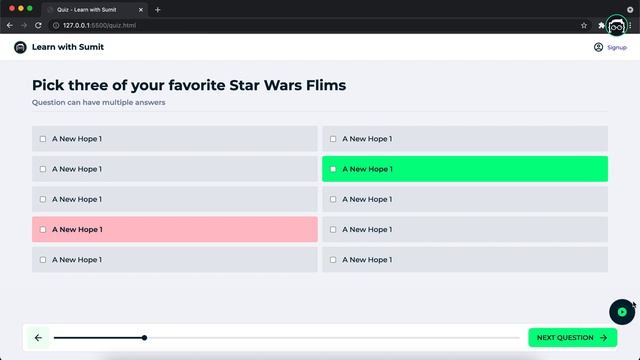Image resolution: width=640 pixels, height=360 pixels.
Task: Go to previous question with back arrow
Action: point(38,338)
